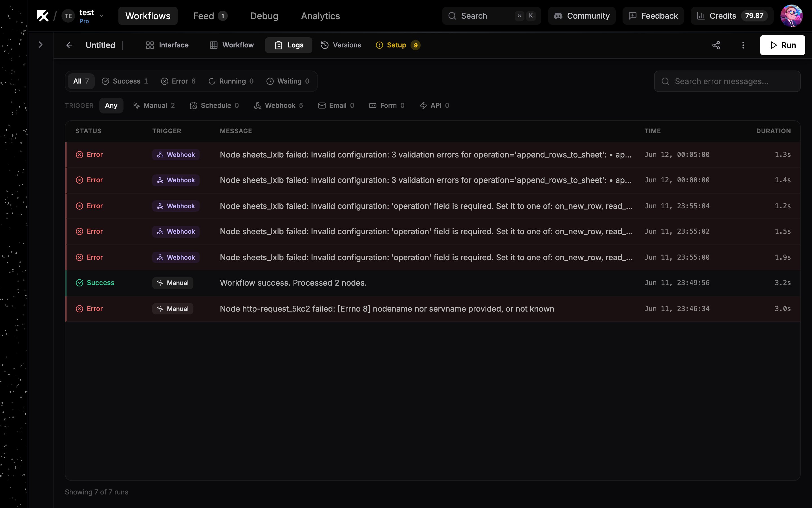Filter by Email trigger

336,106
